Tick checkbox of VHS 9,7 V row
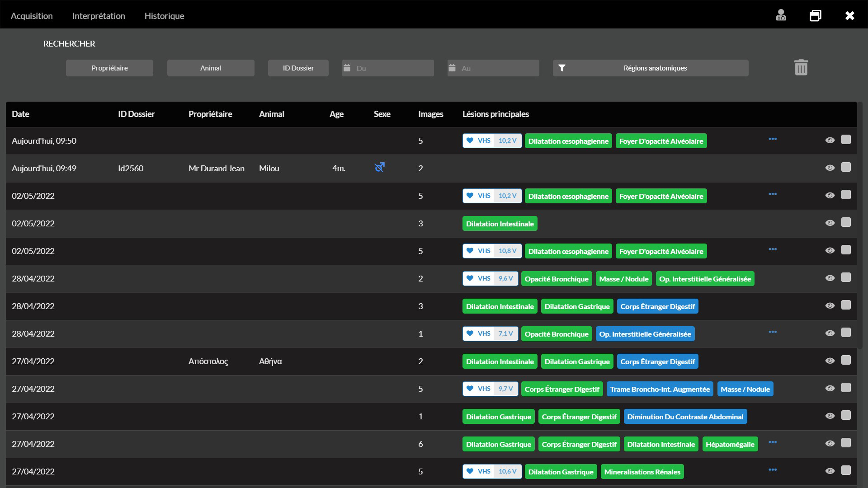The height and width of the screenshot is (488, 868). (x=846, y=388)
